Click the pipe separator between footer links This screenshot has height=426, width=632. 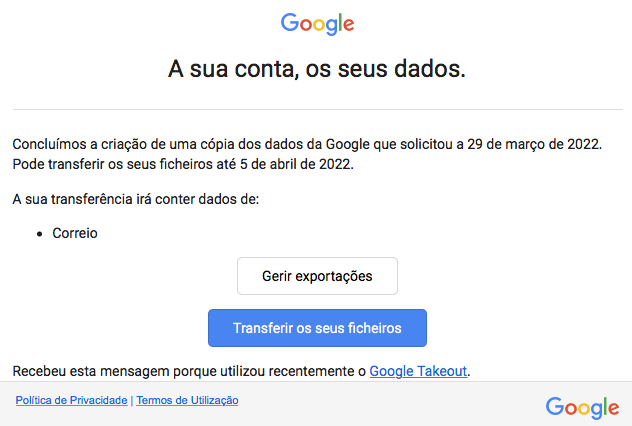[x=132, y=401]
